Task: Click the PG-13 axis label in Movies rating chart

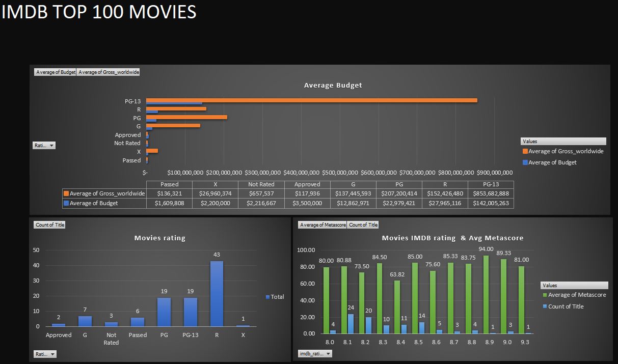Action: 190,335
